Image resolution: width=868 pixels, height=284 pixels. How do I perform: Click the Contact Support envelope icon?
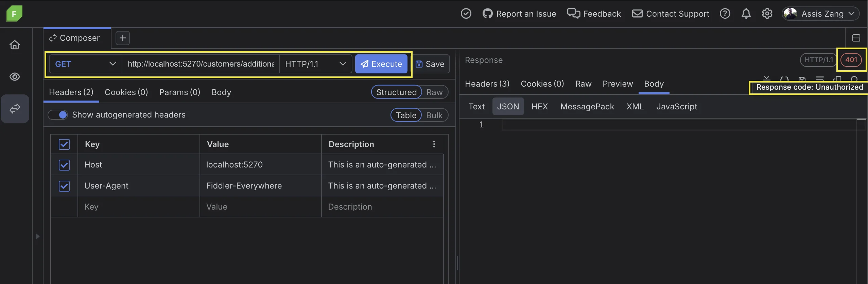point(637,14)
